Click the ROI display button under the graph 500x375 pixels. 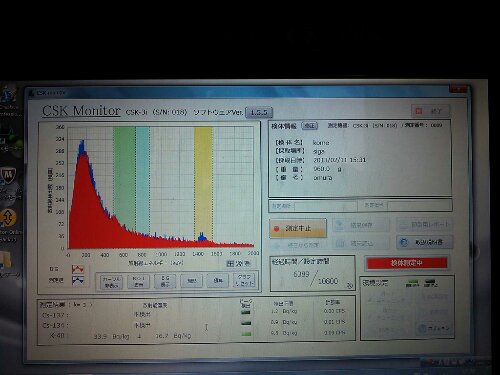tap(138, 281)
